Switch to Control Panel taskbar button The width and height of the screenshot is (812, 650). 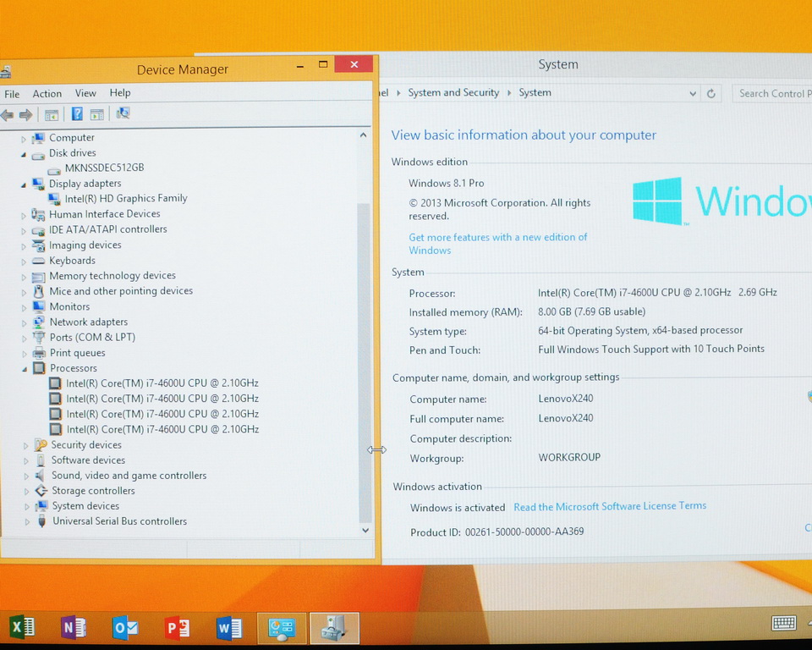[283, 628]
